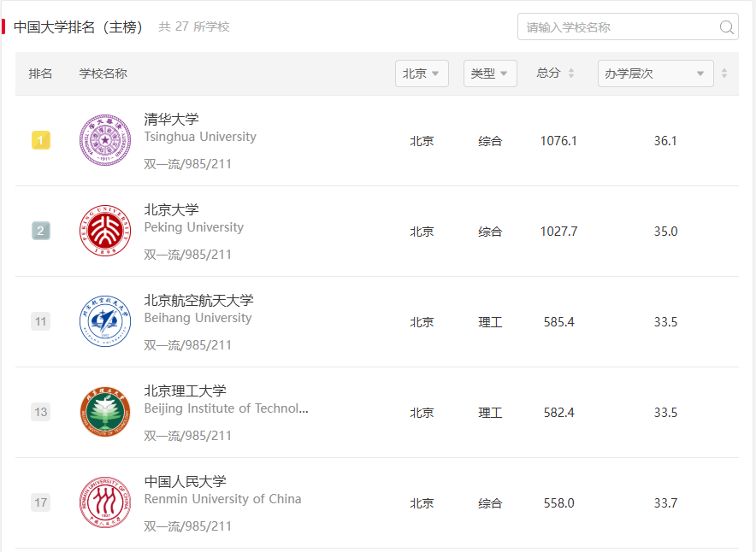
Task: Click the Beijing Institute of Technology green logo
Action: [x=104, y=412]
